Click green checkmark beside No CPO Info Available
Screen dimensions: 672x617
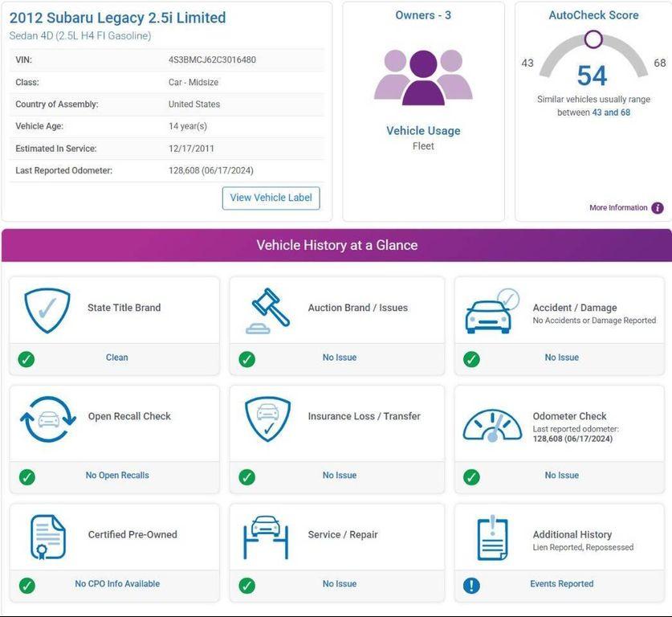[27, 586]
